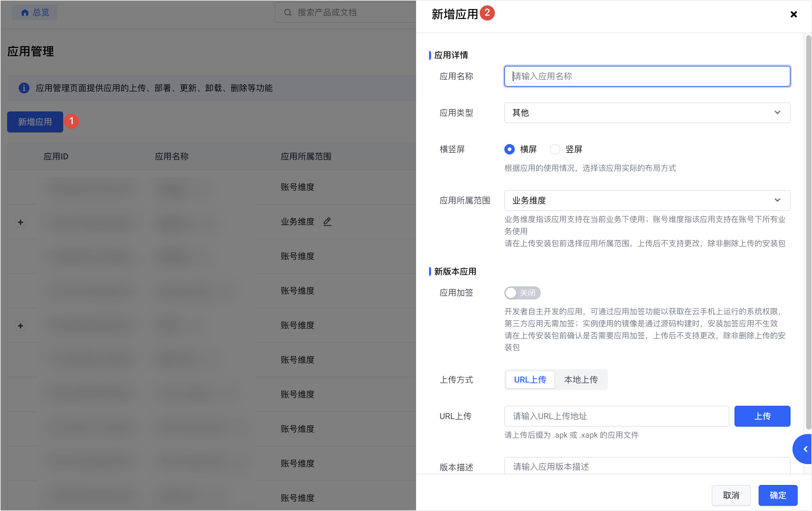Viewport: 812px width, 511px height.
Task: Toggle the 应用加签 switch
Action: [x=522, y=293]
